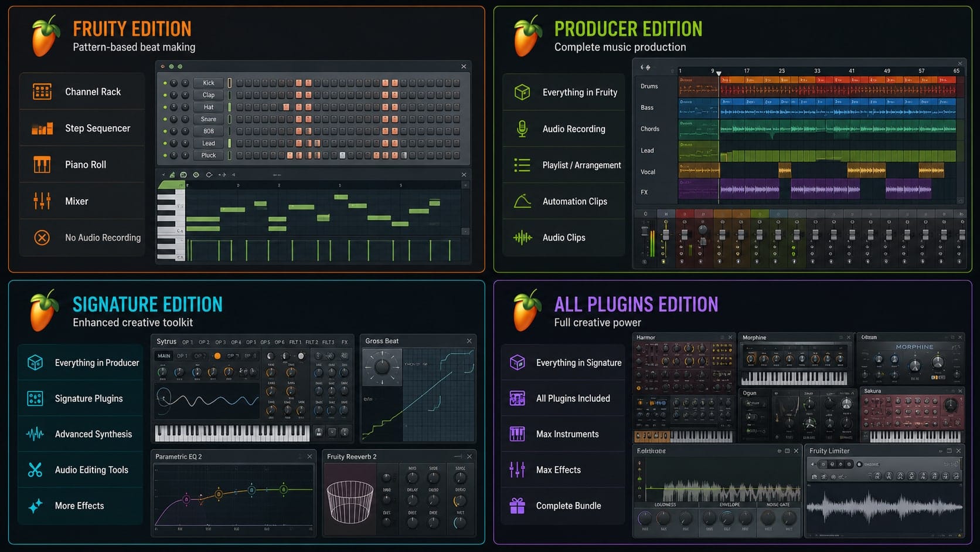Select the Piano Roll keys icon
The width and height of the screenshot is (980, 552).
(x=42, y=164)
